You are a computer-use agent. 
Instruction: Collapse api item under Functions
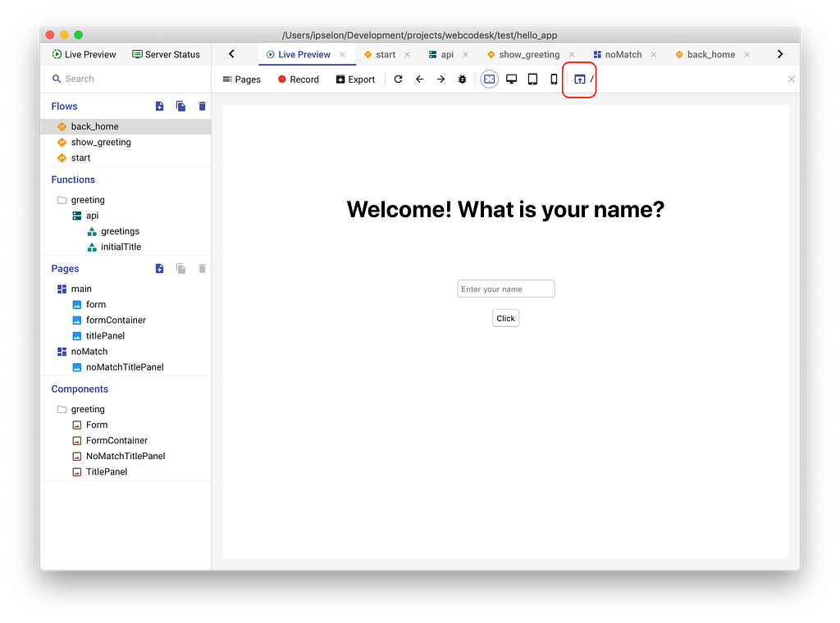point(126,216)
